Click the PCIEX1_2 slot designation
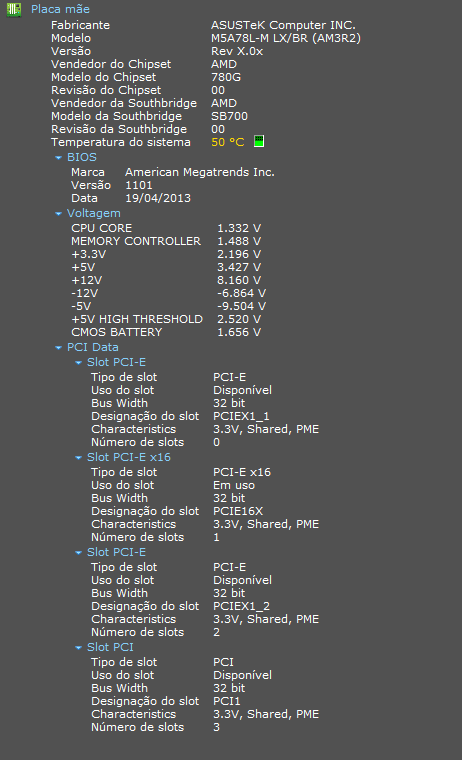 [x=241, y=606]
